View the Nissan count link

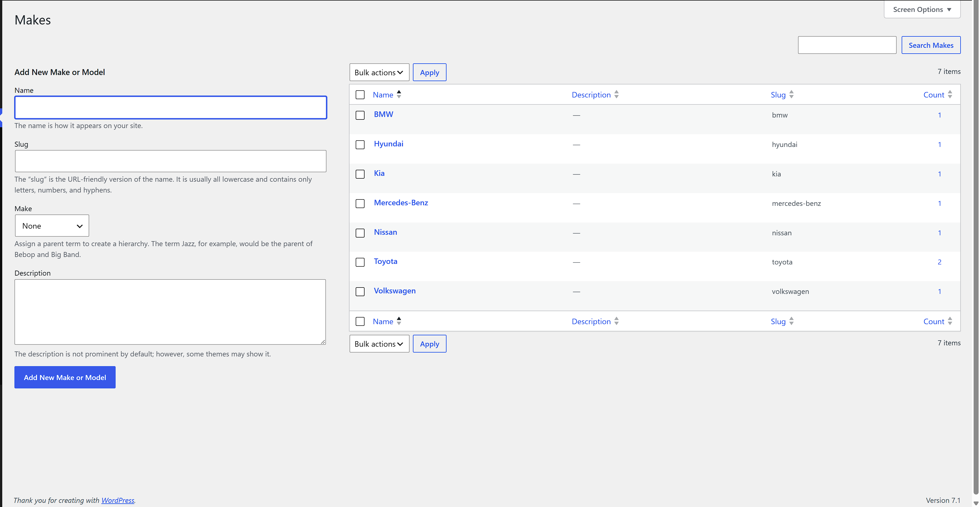coord(939,233)
